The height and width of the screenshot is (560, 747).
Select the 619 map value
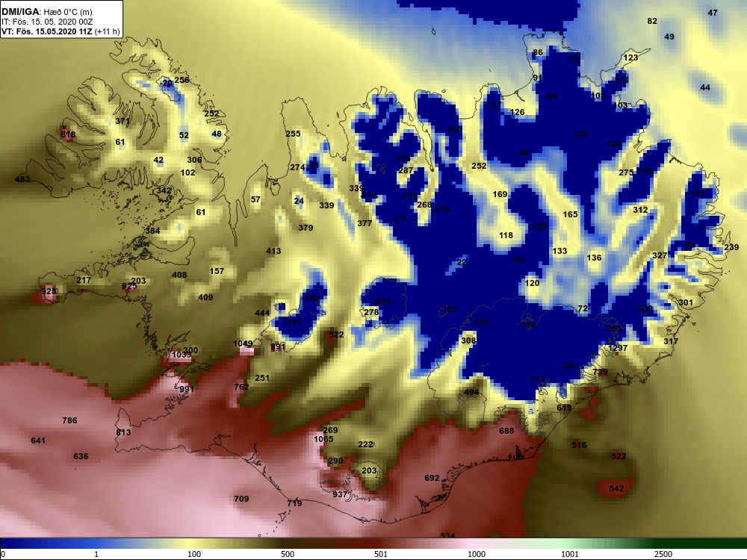click(564, 408)
